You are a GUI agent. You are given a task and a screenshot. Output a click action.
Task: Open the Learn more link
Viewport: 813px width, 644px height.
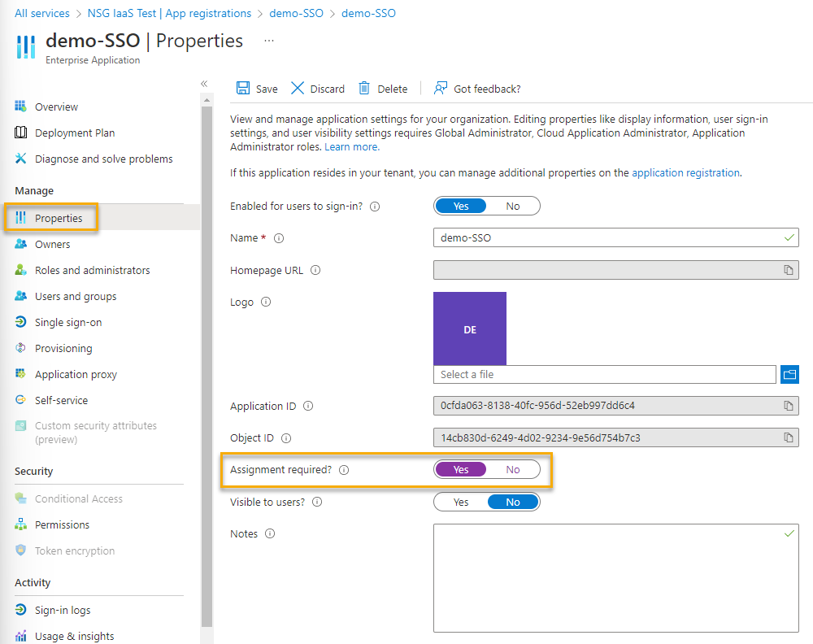[351, 147]
